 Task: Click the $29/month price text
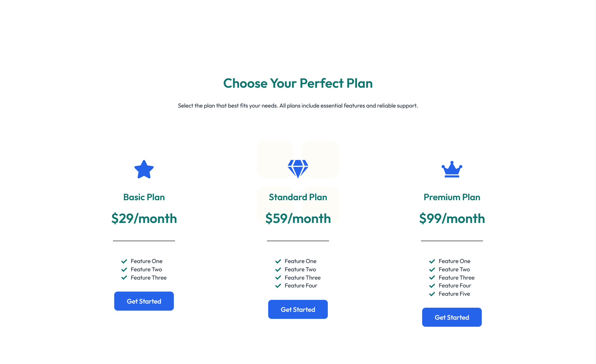pos(144,219)
